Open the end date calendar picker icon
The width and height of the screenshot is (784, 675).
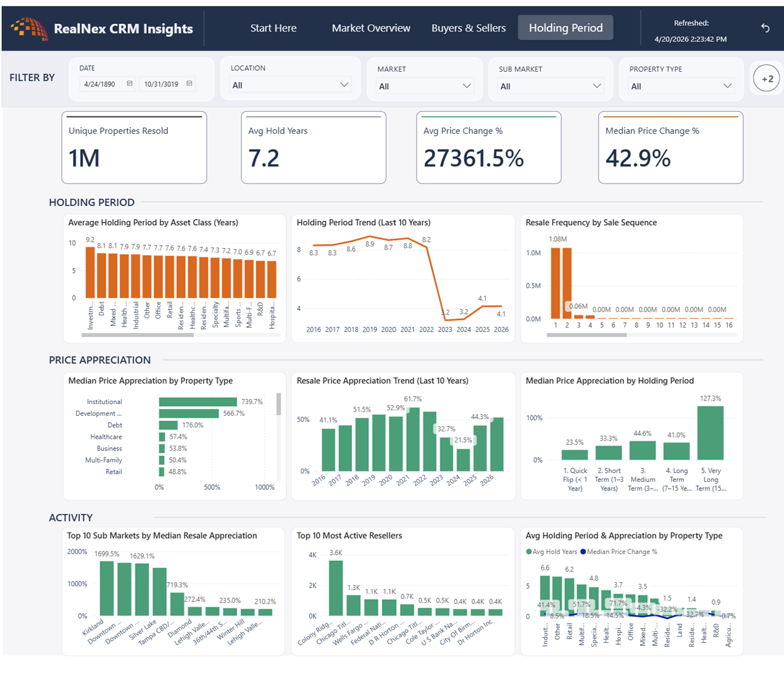coord(190,83)
